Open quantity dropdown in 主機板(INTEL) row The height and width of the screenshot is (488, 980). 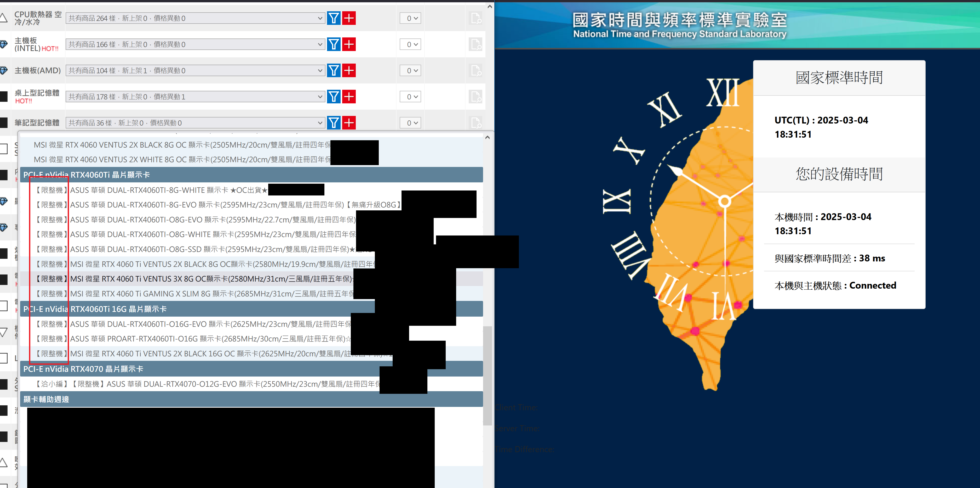click(x=410, y=44)
